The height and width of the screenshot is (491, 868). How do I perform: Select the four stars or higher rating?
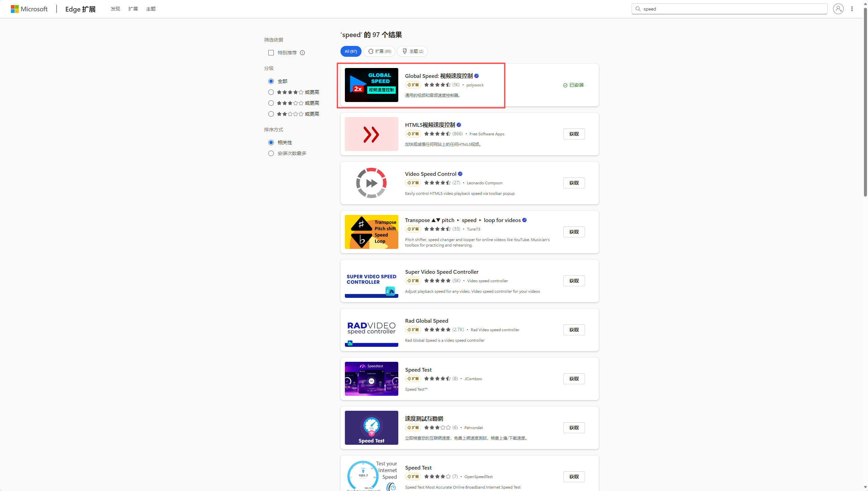point(271,92)
